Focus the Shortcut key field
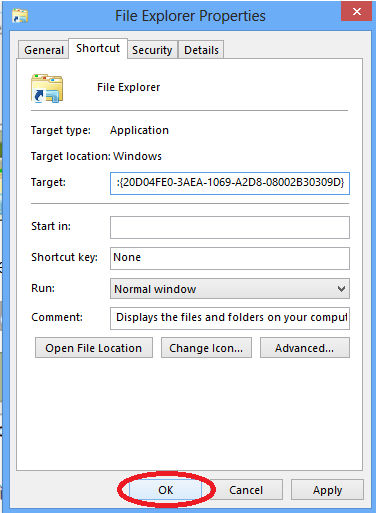 tap(230, 258)
